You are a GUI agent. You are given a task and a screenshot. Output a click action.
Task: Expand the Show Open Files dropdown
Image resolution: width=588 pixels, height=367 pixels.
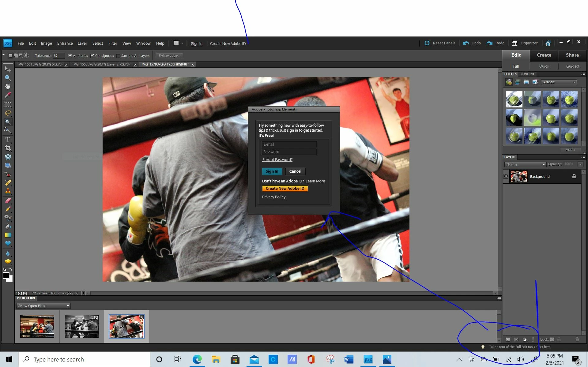tap(43, 306)
